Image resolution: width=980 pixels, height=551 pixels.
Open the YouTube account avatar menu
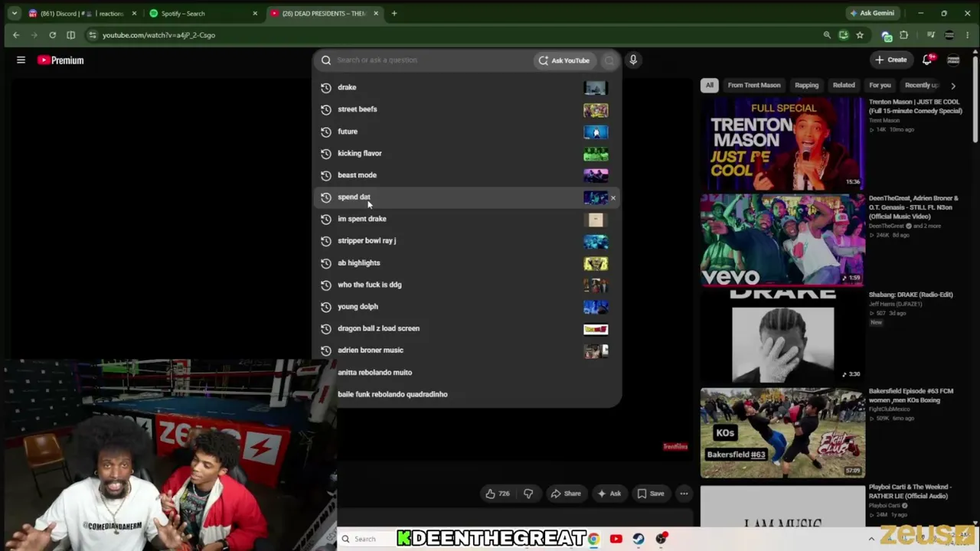pyautogui.click(x=953, y=60)
